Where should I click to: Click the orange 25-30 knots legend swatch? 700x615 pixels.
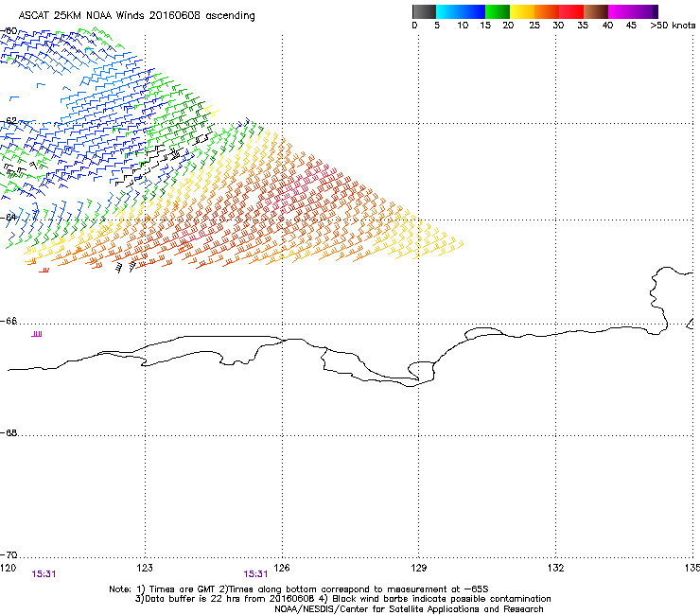point(547,11)
